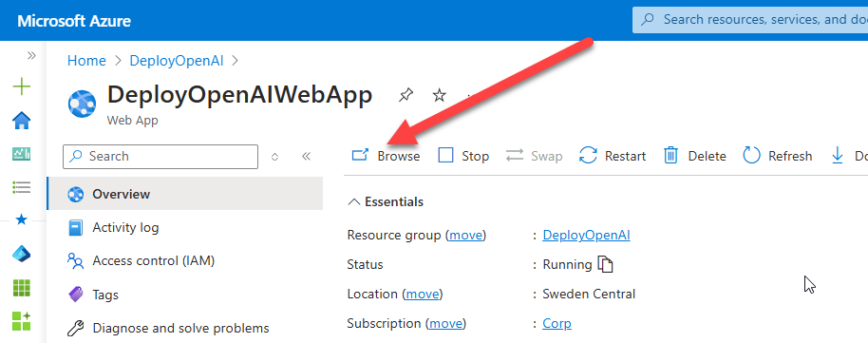The height and width of the screenshot is (343, 868).
Task: Open the green grid All resources icon
Action: (22, 288)
